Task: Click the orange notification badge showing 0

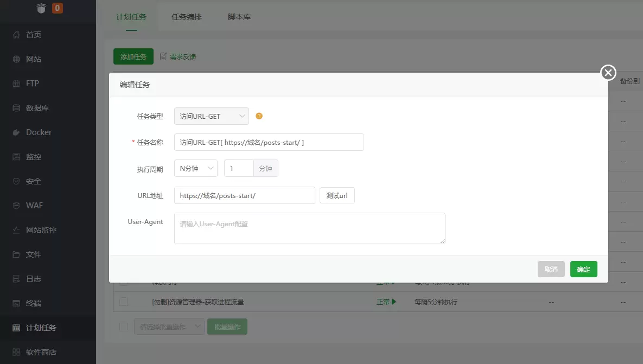Action: click(x=58, y=8)
